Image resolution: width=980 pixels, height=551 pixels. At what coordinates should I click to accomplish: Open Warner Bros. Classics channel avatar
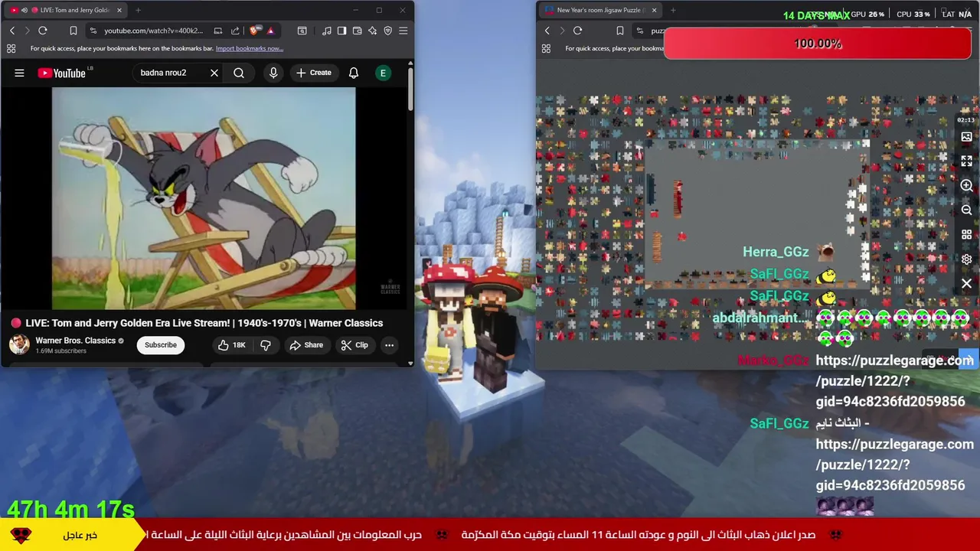[19, 344]
